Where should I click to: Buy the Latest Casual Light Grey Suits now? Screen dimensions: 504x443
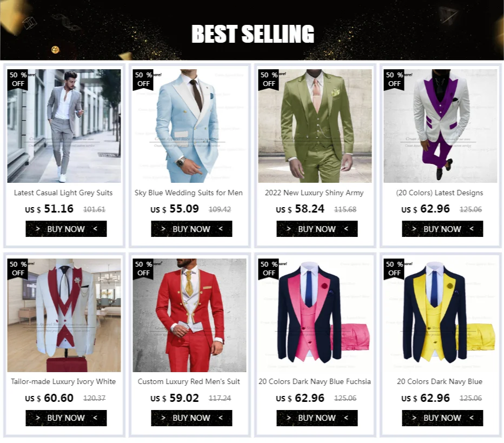click(66, 229)
